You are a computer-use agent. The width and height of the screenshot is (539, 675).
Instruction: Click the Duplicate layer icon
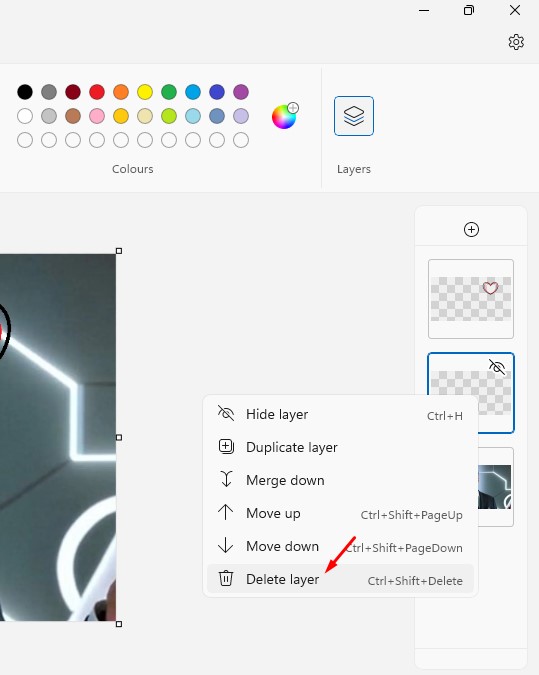pos(226,446)
